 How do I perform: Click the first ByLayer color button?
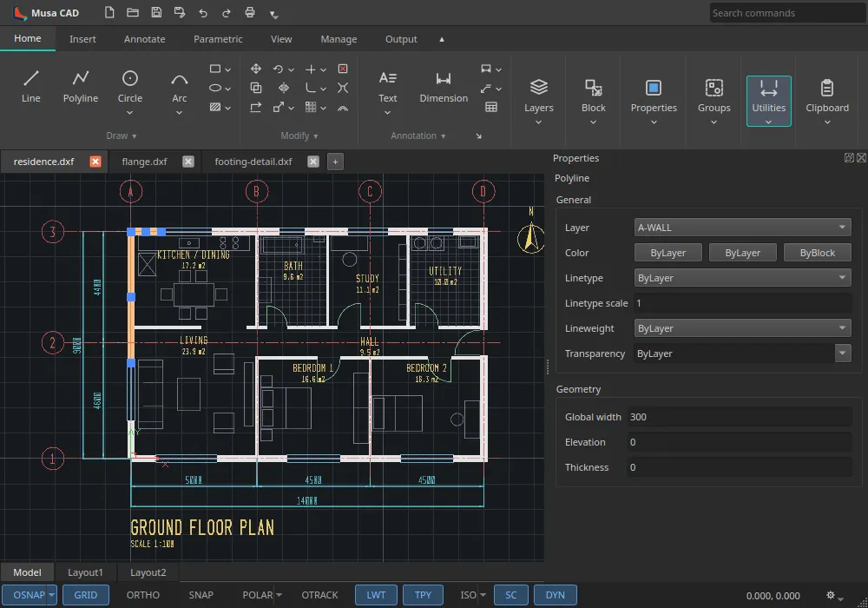pyautogui.click(x=668, y=253)
